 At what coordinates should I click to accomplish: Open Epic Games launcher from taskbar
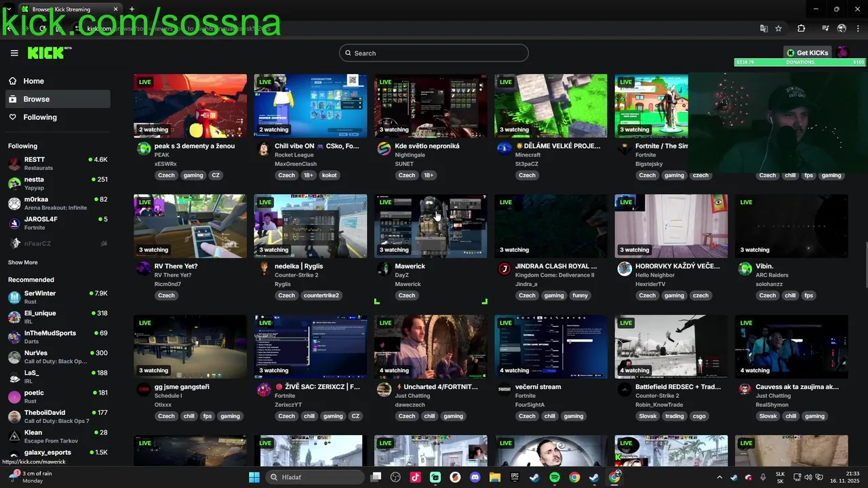515,477
